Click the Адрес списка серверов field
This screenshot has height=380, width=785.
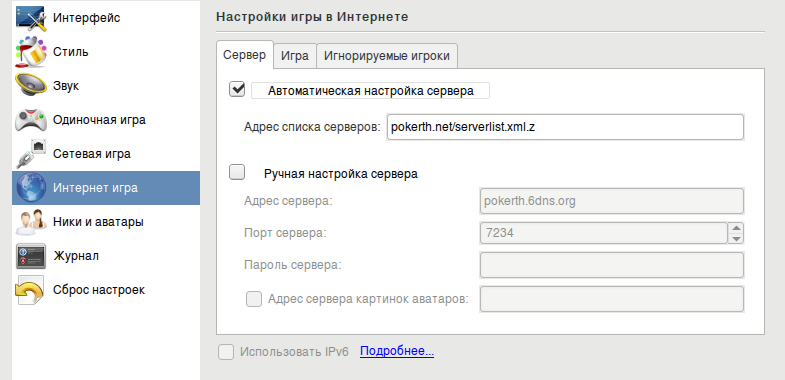coord(565,127)
